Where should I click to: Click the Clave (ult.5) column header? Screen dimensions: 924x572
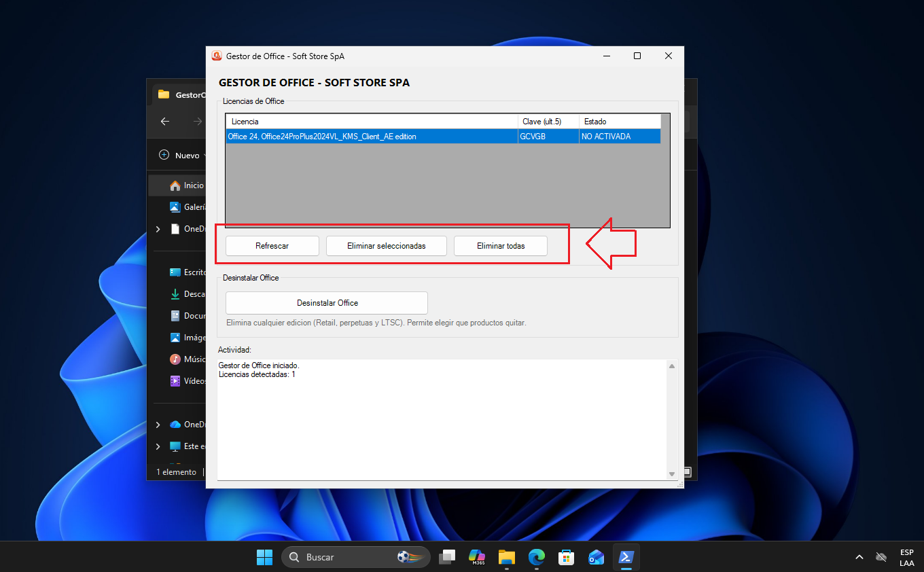point(548,122)
